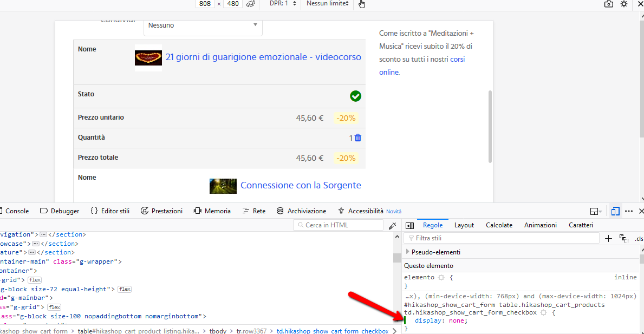Open 21 giorni di guarigione emozionale link
644x334 pixels.
(x=263, y=57)
